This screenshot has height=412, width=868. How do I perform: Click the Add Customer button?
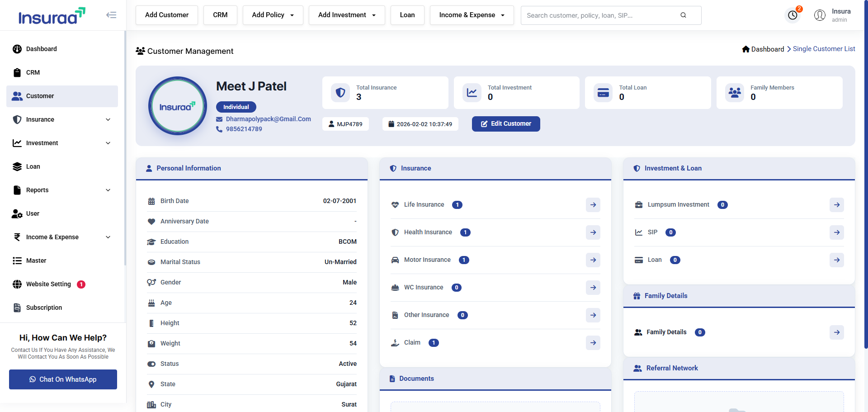tap(167, 15)
